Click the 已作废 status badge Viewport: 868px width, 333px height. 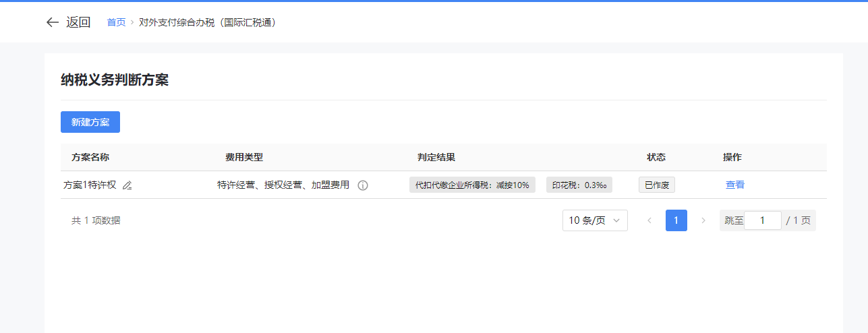657,185
